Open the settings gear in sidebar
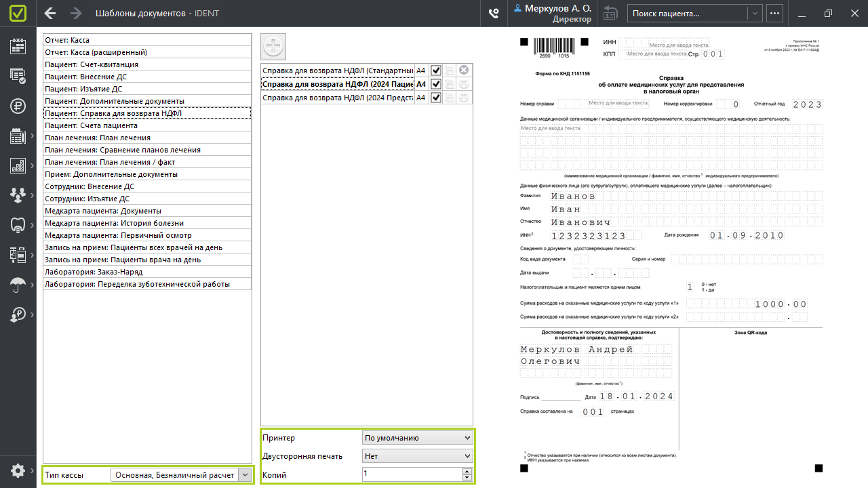 [x=18, y=470]
